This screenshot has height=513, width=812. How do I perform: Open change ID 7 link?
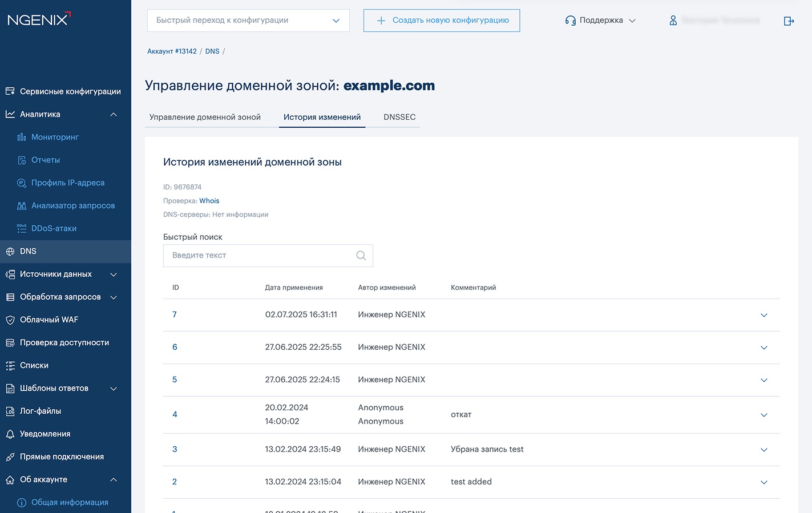(175, 314)
